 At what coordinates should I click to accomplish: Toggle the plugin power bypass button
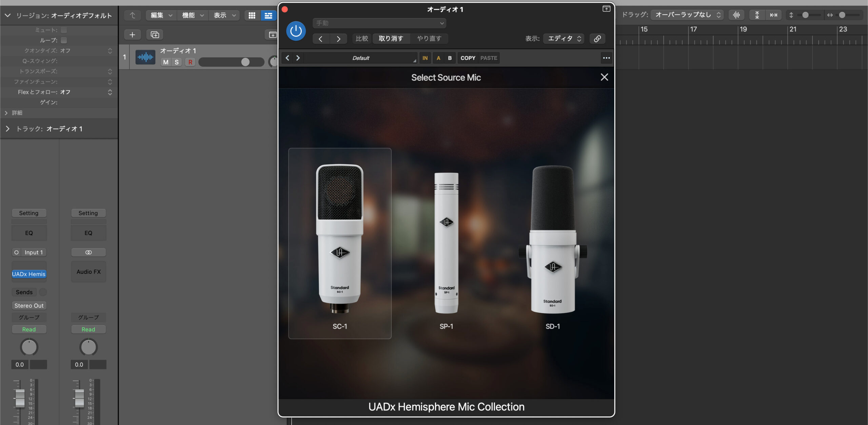pos(296,31)
